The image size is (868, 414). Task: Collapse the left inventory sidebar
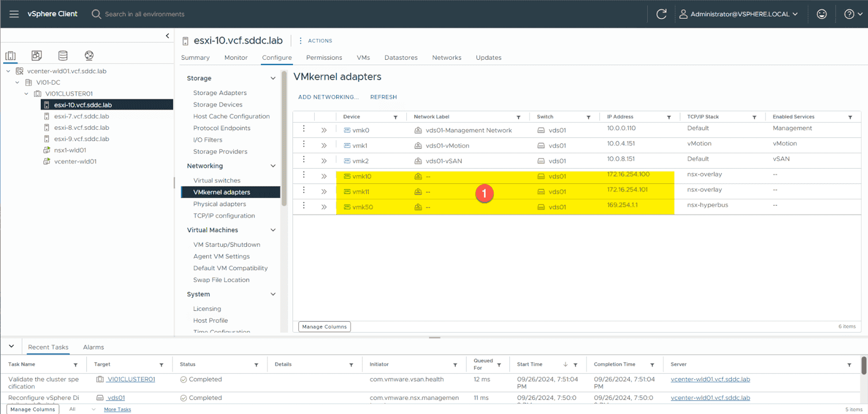coord(167,36)
